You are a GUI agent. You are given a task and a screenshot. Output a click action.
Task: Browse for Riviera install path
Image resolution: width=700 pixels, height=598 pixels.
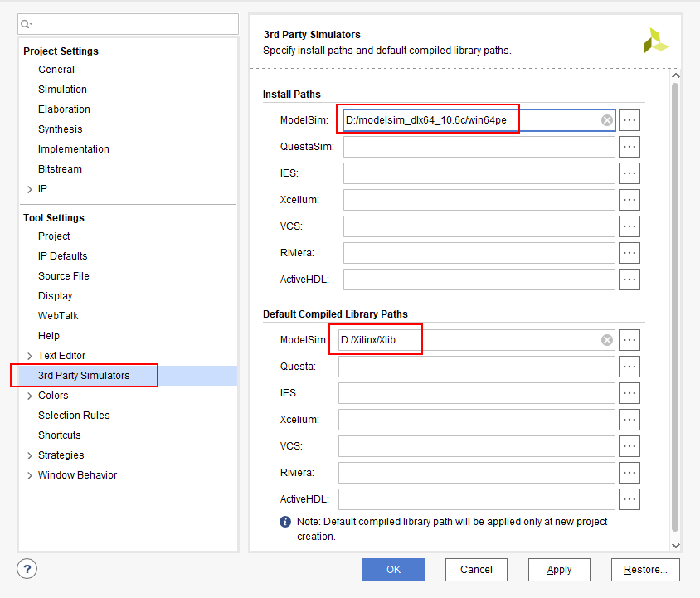pos(629,253)
